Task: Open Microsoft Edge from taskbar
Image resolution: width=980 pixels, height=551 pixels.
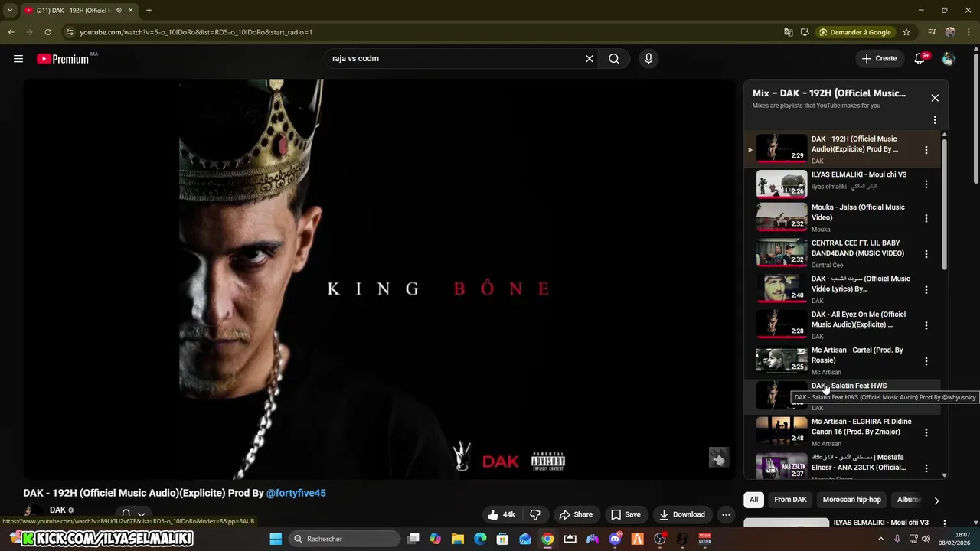Action: 480,539
